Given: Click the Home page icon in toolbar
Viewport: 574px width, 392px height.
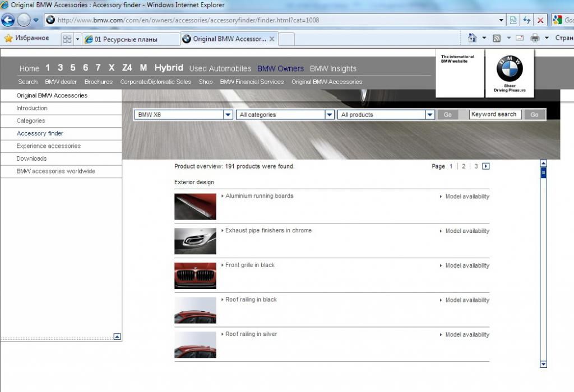Looking at the screenshot, I should (473, 38).
